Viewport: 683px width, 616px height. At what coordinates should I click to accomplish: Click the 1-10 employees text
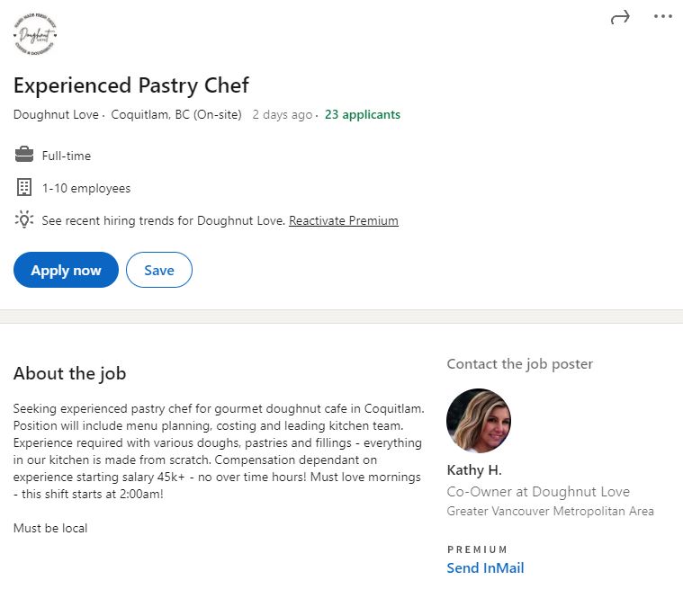click(86, 188)
